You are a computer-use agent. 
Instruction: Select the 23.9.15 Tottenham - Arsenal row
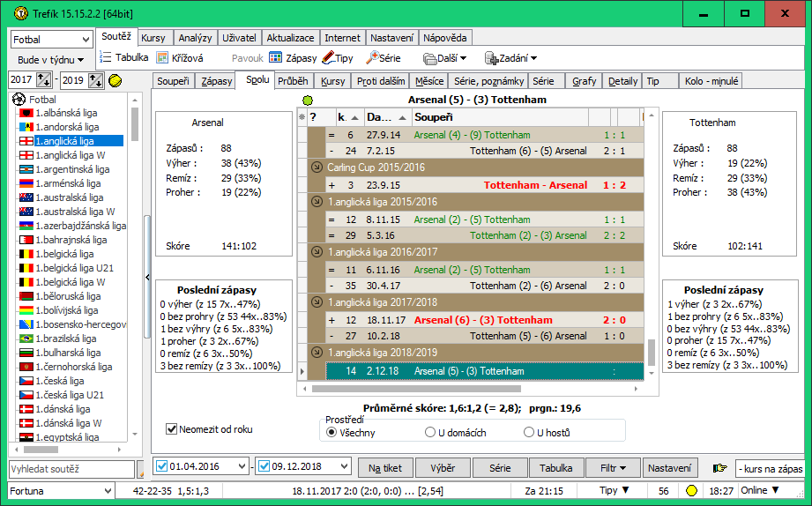485,185
